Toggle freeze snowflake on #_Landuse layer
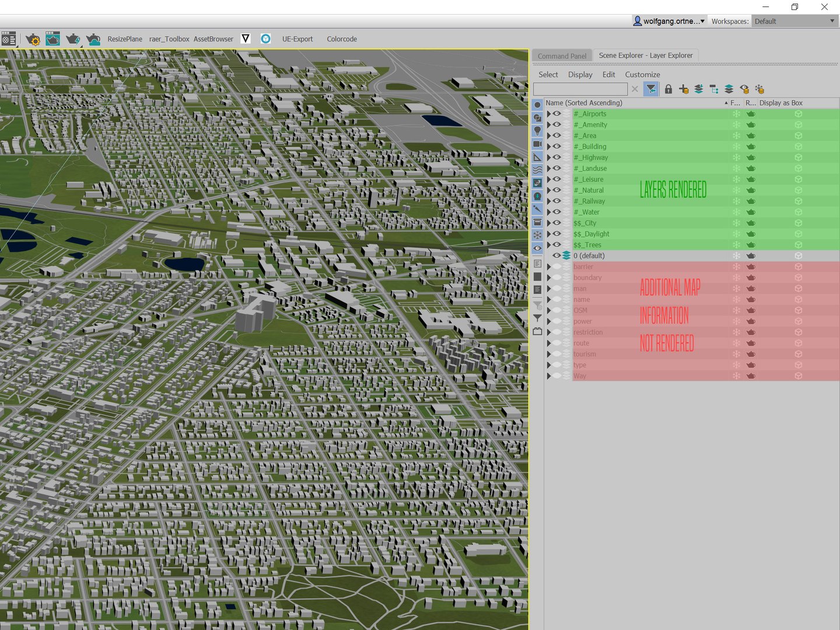Viewport: 840px width, 630px height. point(736,169)
